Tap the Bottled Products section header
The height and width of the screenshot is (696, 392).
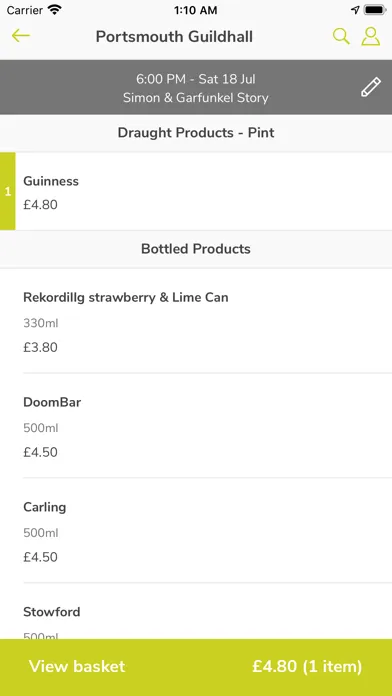(196, 249)
